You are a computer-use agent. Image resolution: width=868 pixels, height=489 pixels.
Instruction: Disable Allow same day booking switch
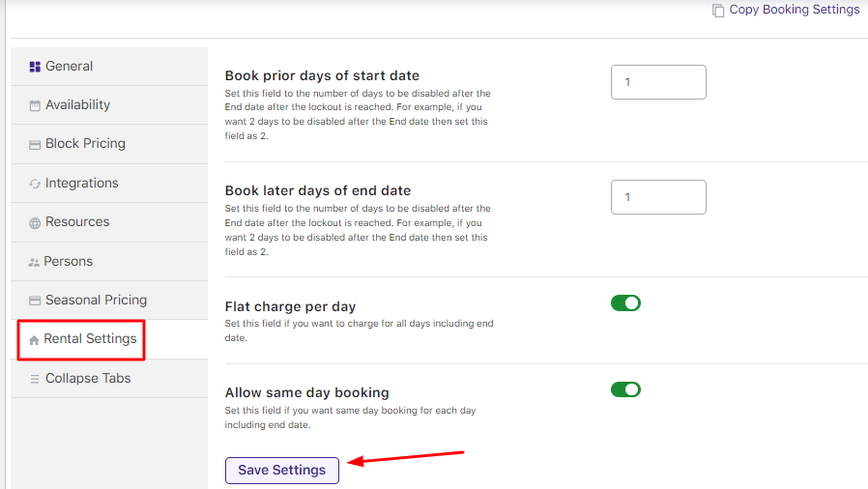click(625, 389)
